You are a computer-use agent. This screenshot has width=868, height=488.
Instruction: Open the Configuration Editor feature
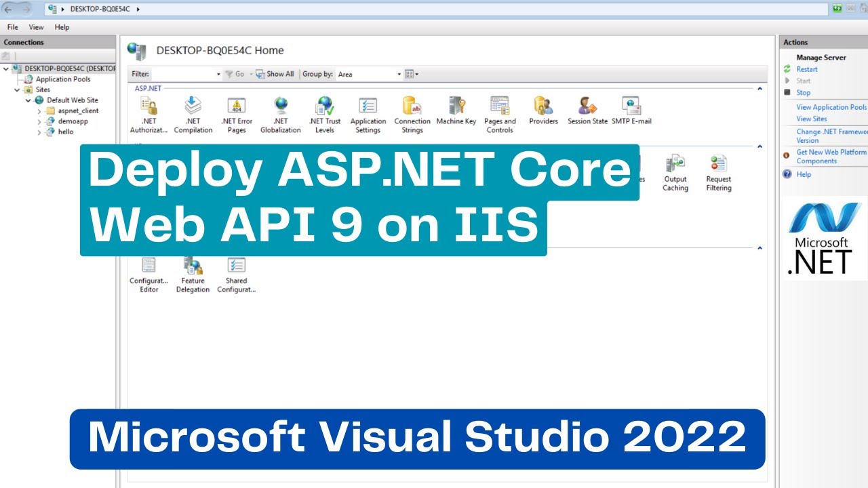point(149,274)
